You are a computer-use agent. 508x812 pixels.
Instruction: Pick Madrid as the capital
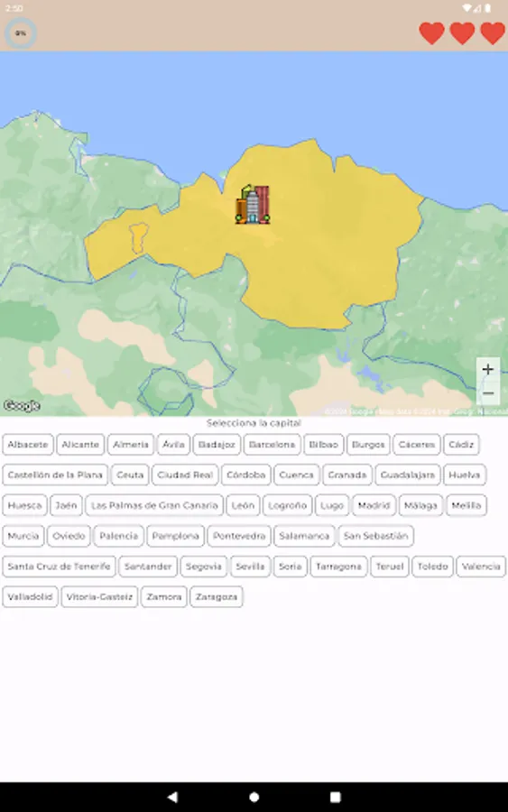[x=374, y=505]
